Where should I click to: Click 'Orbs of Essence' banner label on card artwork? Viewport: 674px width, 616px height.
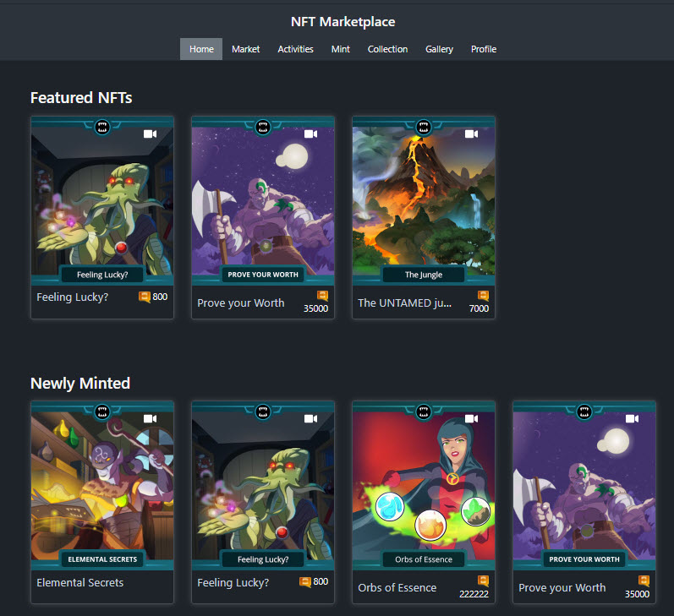[424, 559]
